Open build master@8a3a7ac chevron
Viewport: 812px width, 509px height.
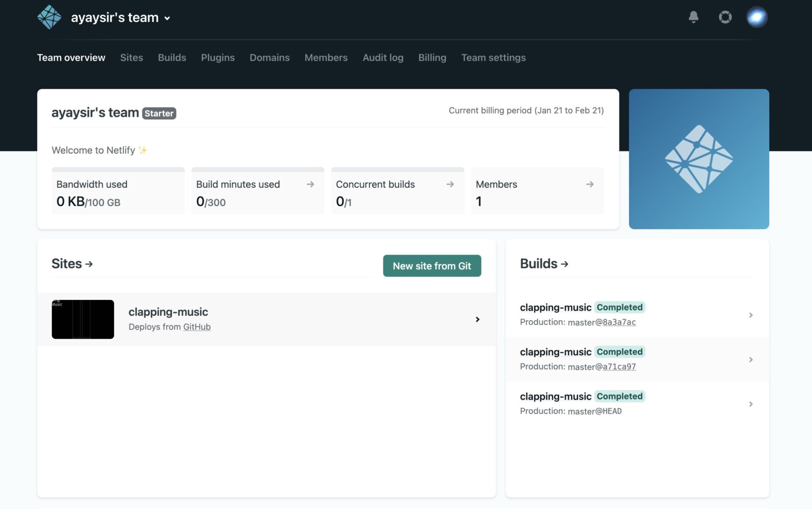pyautogui.click(x=750, y=315)
